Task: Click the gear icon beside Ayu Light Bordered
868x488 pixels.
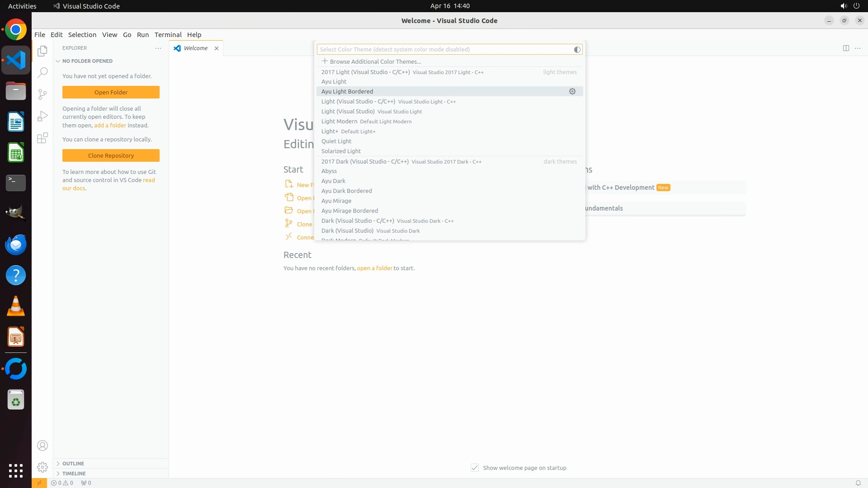Action: pos(572,91)
